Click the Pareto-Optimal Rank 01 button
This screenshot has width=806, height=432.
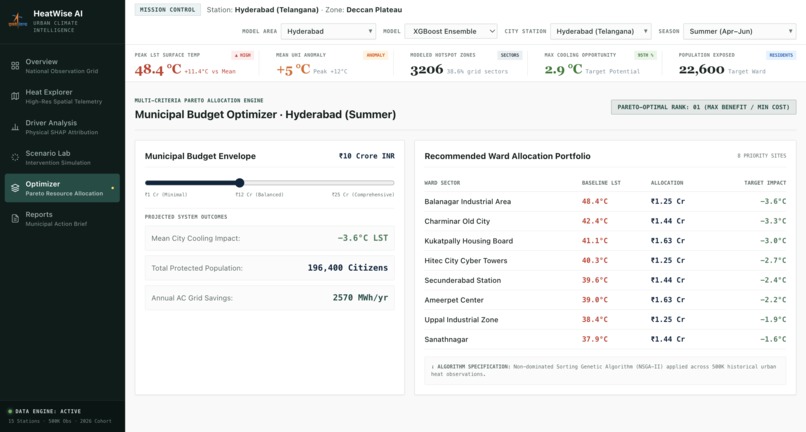tap(703, 107)
